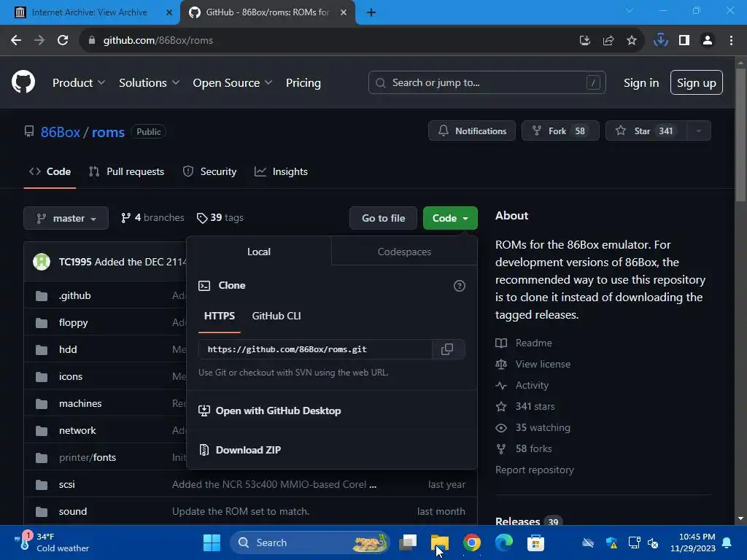Switch to Internet Archive browser tab
Image resolution: width=747 pixels, height=560 pixels.
coord(89,12)
